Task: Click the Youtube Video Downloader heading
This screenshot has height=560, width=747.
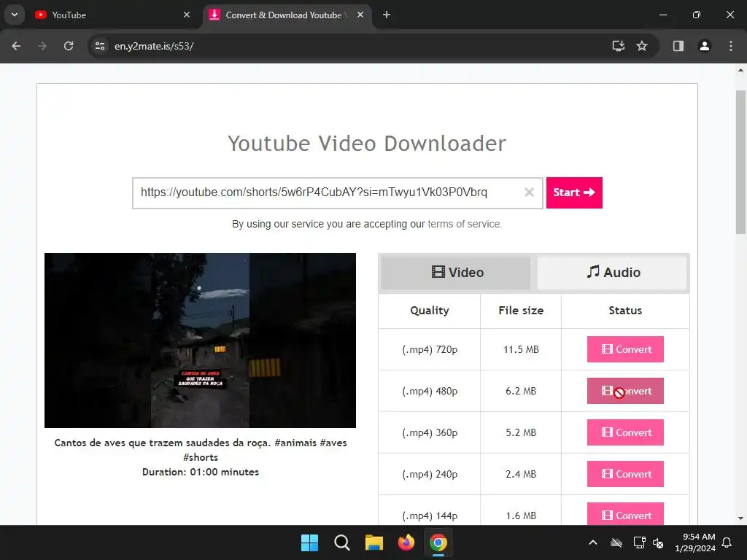Action: (x=367, y=144)
